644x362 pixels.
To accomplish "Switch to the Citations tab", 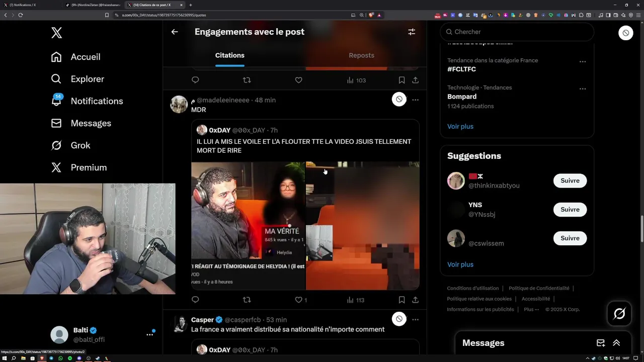I will click(230, 55).
